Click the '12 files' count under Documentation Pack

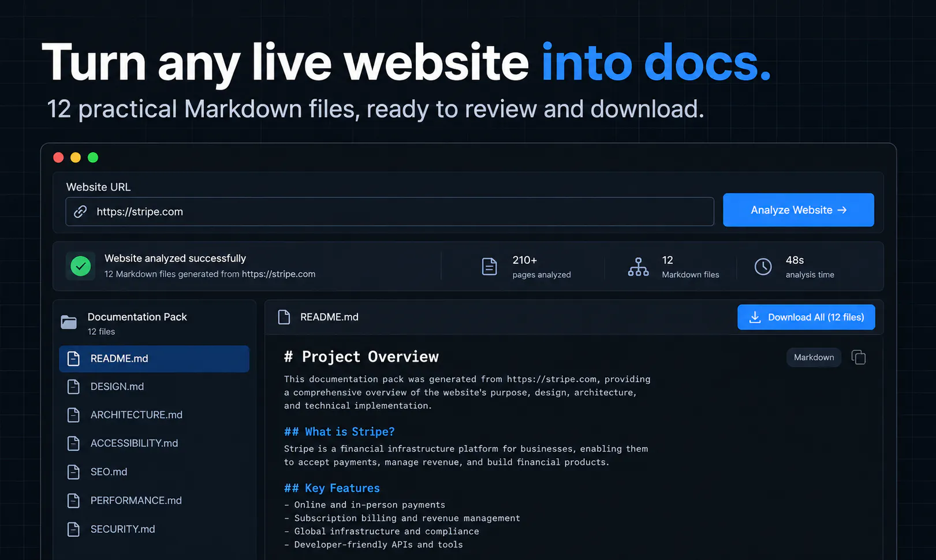[102, 332]
